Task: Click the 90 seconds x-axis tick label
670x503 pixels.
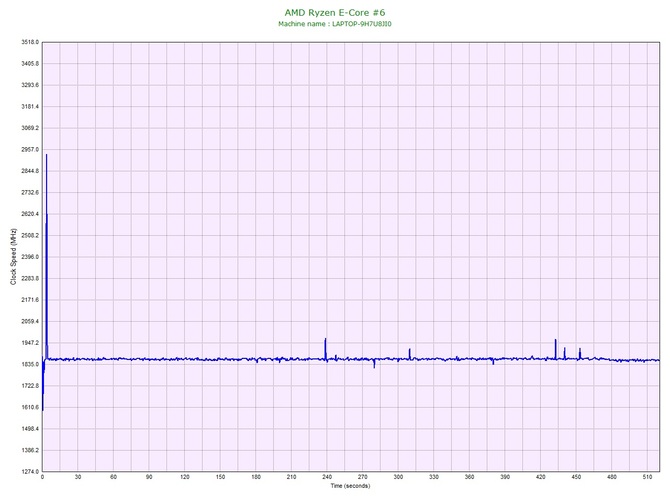Action: point(149,477)
